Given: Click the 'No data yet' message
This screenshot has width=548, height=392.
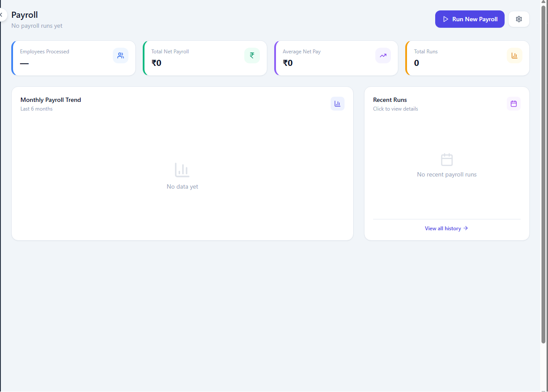Looking at the screenshot, I should point(182,186).
